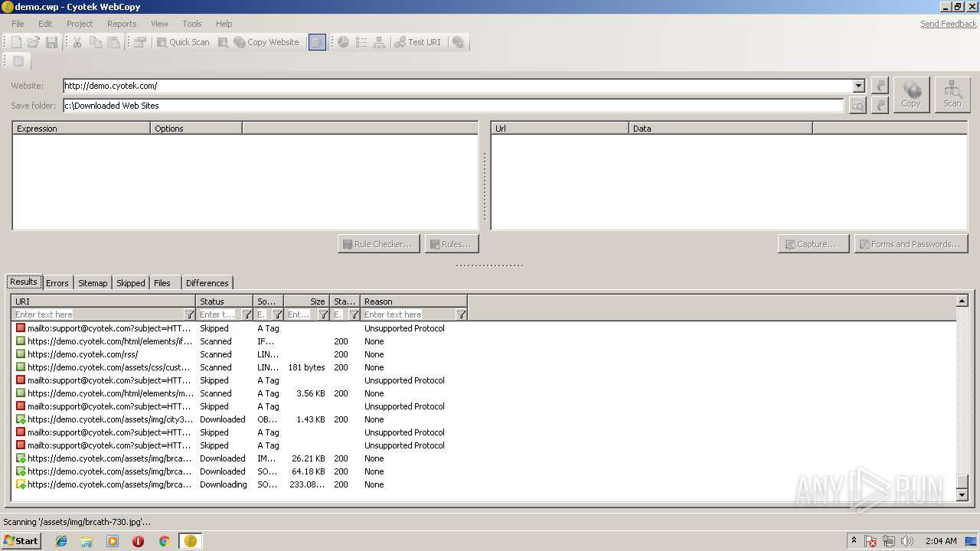Toggle the highlighted auto-scroll toolbar button

click(317, 42)
